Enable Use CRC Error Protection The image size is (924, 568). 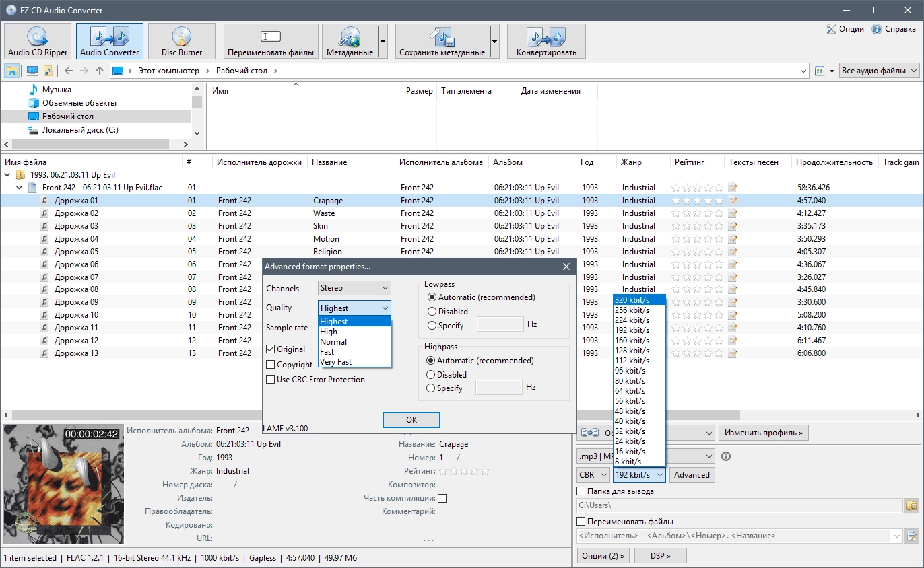coord(271,380)
